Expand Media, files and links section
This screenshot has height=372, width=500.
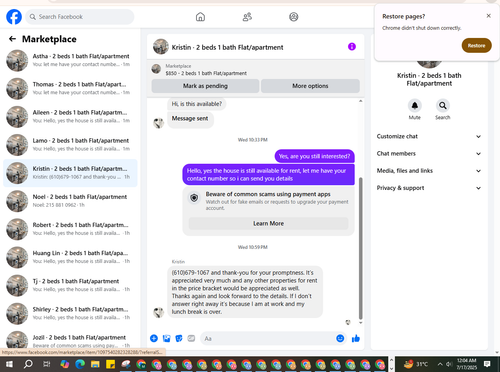coord(429,171)
